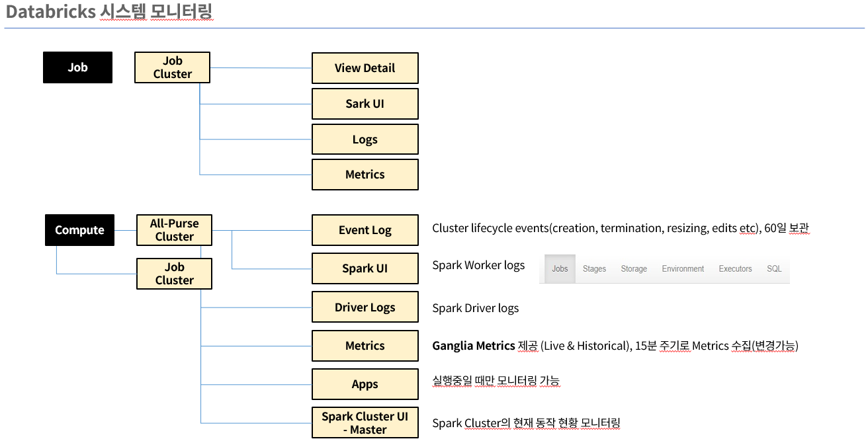Viewport: 868px width, 443px height.
Task: Click the Driver Logs box
Action: point(365,307)
